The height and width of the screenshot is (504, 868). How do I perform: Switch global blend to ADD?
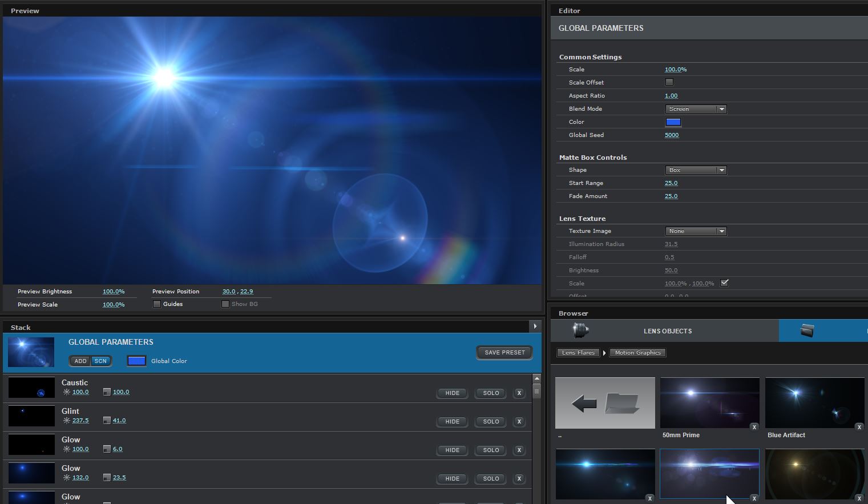tap(80, 361)
